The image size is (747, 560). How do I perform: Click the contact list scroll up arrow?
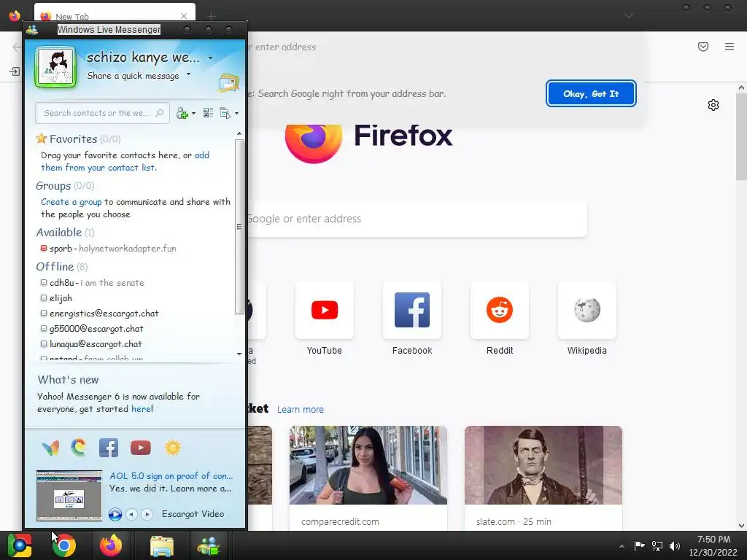click(239, 134)
